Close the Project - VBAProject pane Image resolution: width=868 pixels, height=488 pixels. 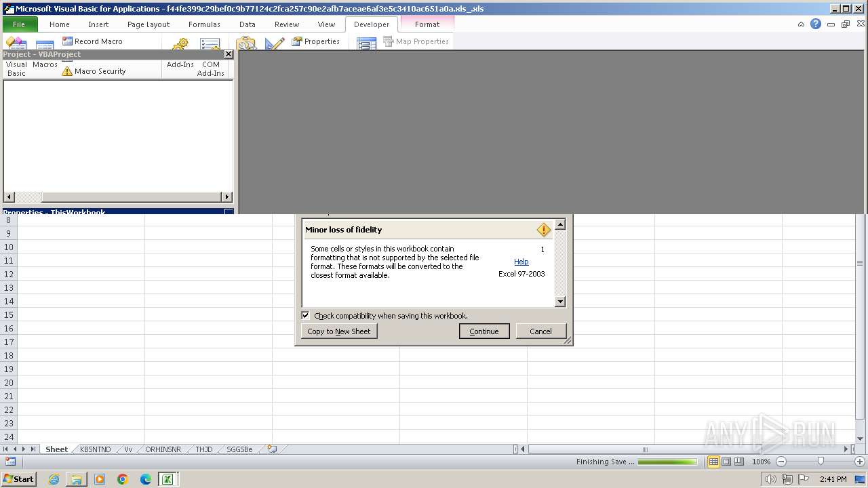coord(229,54)
